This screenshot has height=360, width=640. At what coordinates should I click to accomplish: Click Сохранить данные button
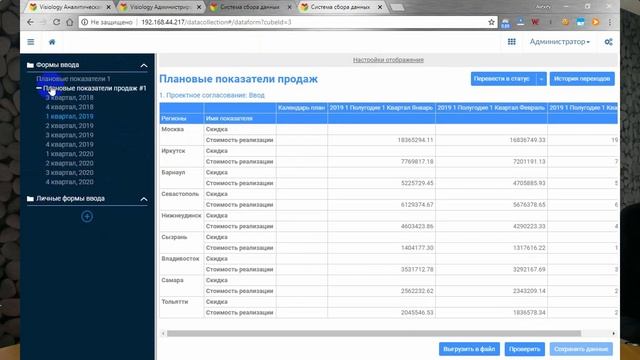tap(581, 349)
